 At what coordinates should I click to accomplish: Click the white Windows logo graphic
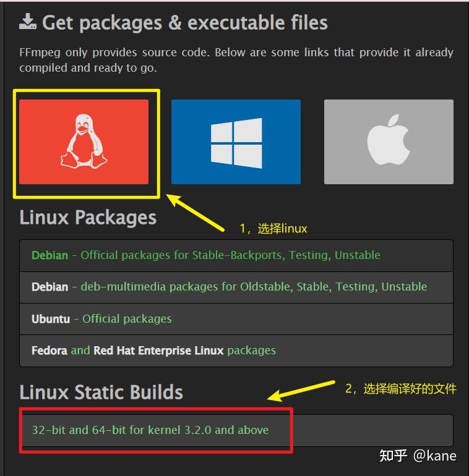point(236,143)
